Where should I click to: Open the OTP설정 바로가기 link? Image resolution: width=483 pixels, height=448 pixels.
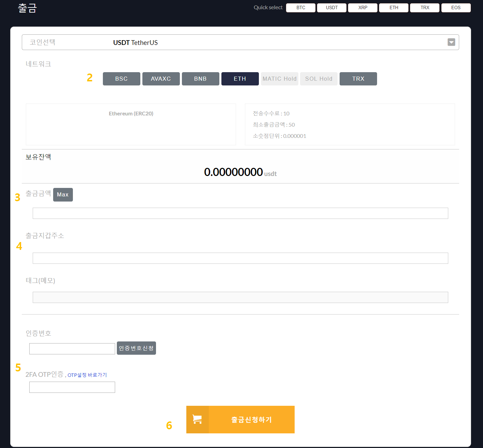tap(87, 375)
